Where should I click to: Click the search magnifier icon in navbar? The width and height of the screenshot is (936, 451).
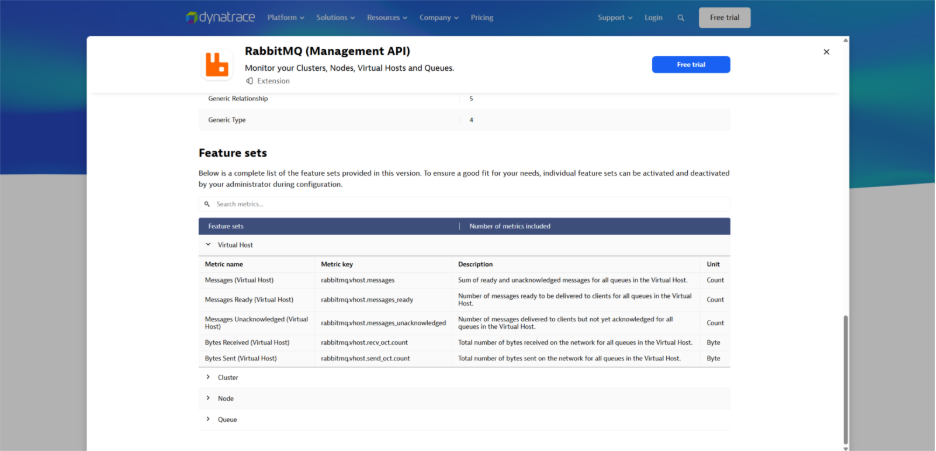[681, 18]
